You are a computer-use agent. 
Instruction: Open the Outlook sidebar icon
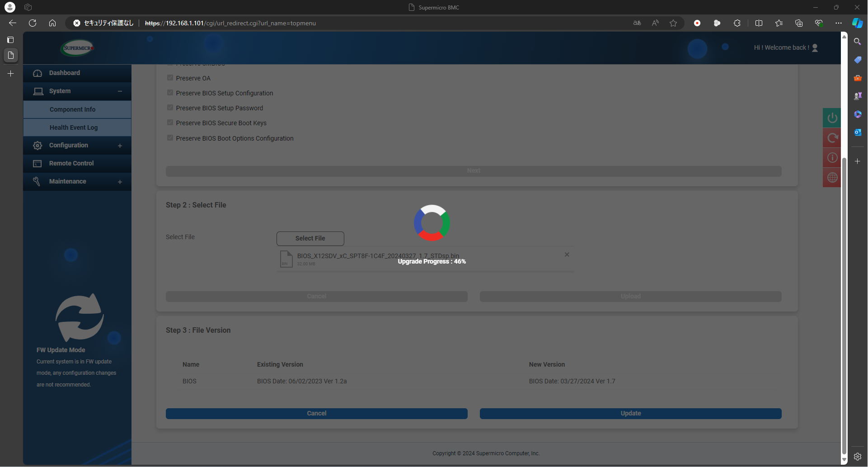(x=857, y=132)
